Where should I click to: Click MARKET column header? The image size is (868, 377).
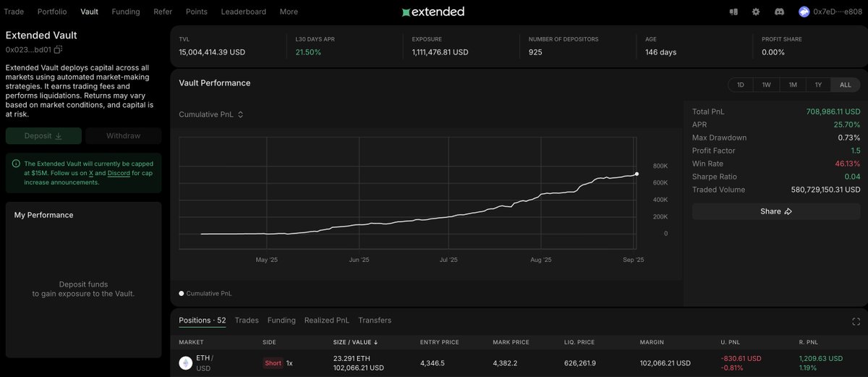pos(191,342)
